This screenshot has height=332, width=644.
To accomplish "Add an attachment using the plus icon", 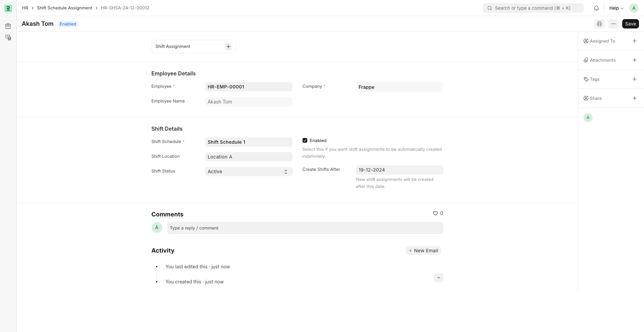I will [634, 60].
